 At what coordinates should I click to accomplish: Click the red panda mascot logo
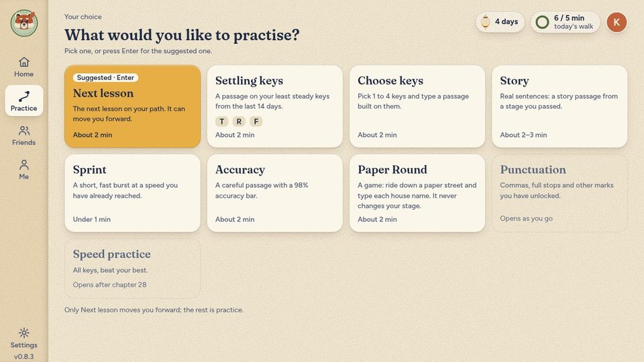(24, 23)
